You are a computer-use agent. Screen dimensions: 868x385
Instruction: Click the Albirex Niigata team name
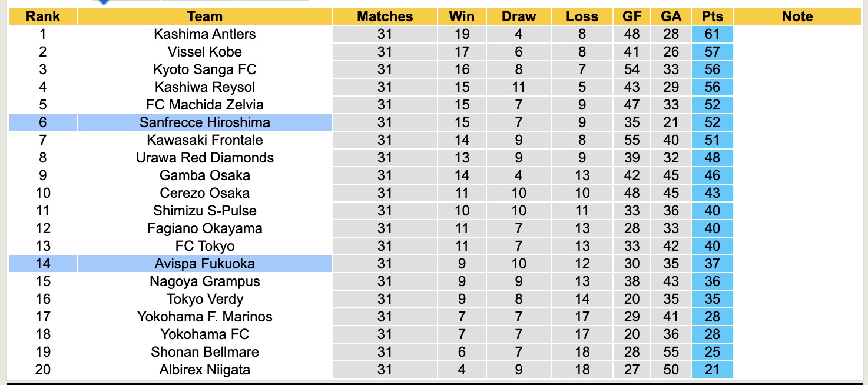click(x=204, y=370)
